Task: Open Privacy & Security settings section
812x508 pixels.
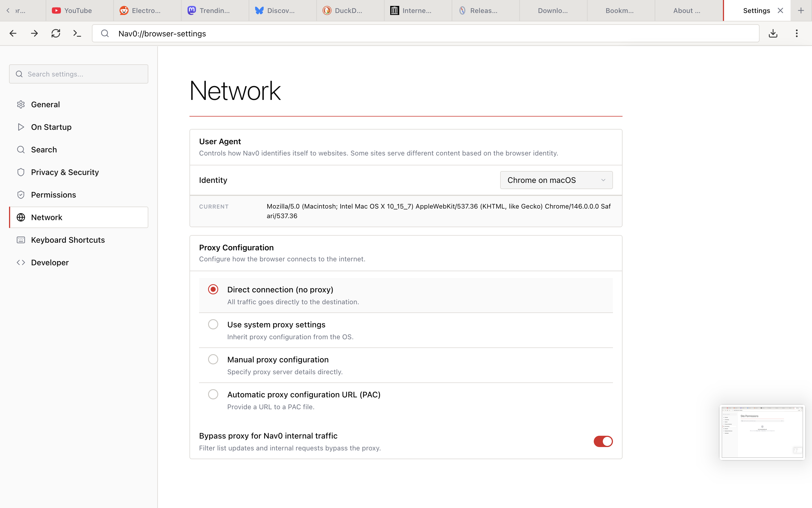Action: pos(78,172)
